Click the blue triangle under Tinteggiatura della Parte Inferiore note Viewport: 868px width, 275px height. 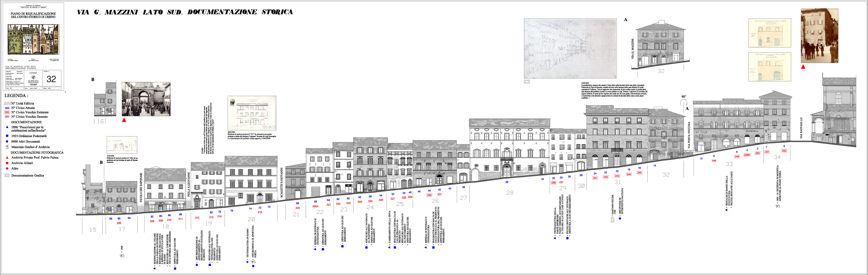click(554, 238)
